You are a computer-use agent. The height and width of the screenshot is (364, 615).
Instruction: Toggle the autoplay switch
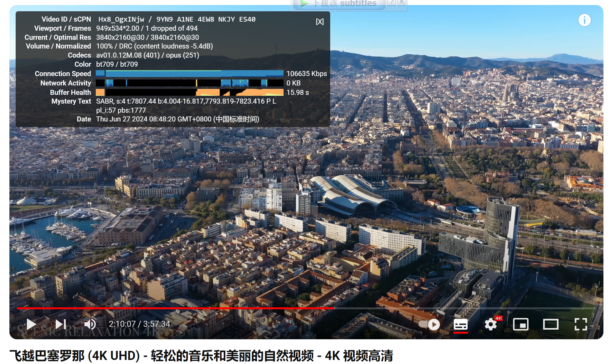430,325
